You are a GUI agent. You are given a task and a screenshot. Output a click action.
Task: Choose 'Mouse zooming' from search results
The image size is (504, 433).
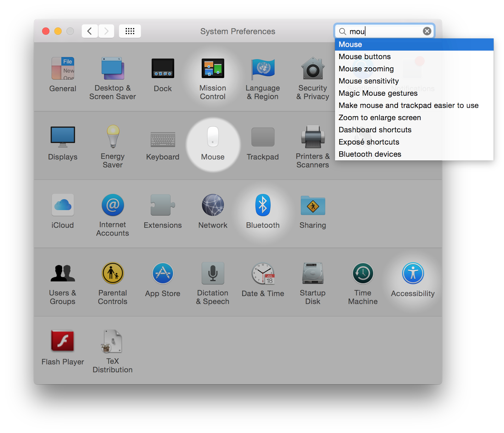click(x=414, y=69)
